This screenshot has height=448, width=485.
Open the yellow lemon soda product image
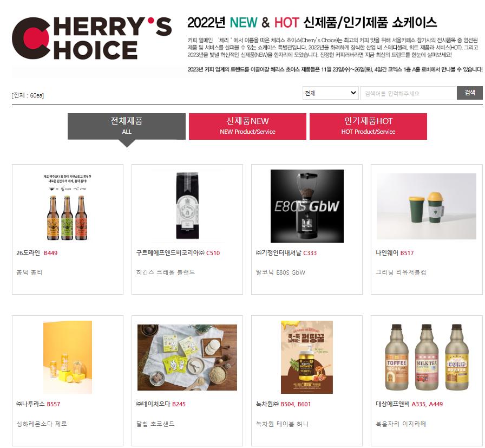click(68, 357)
